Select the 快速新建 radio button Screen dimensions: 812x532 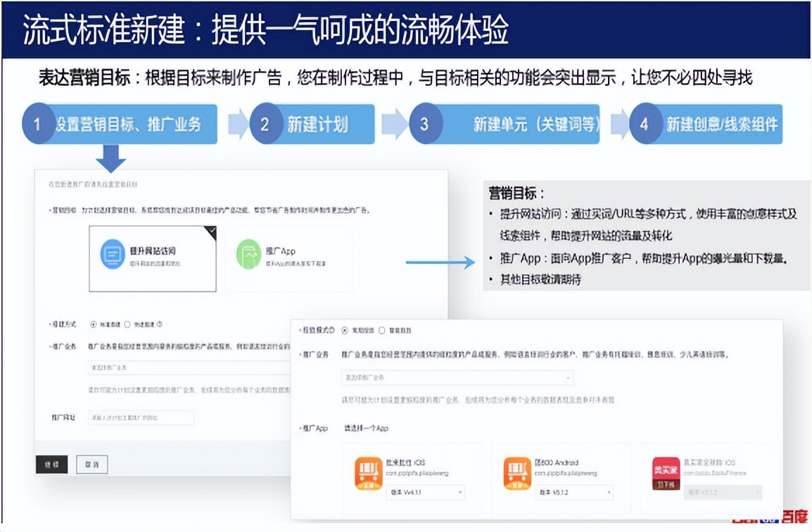[127, 324]
